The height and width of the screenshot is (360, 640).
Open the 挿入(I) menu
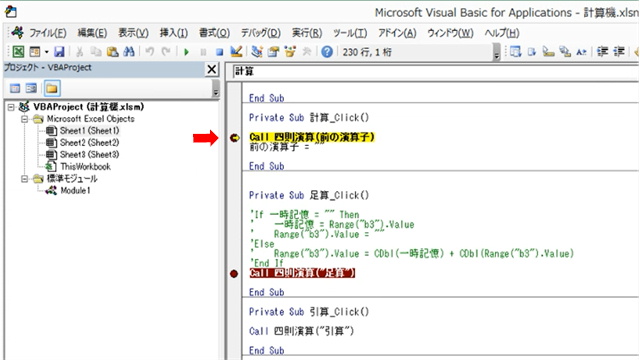173,33
